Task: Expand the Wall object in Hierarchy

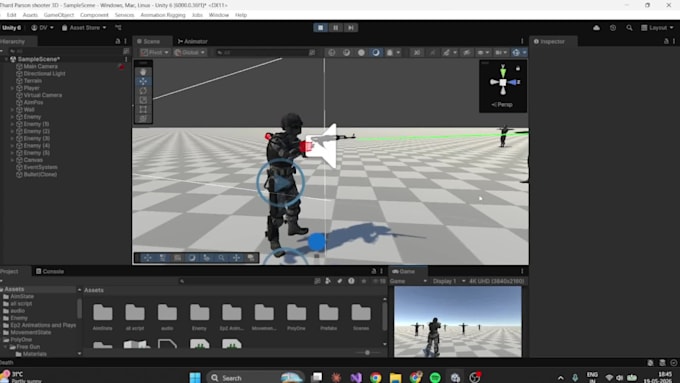Action: 12,110
